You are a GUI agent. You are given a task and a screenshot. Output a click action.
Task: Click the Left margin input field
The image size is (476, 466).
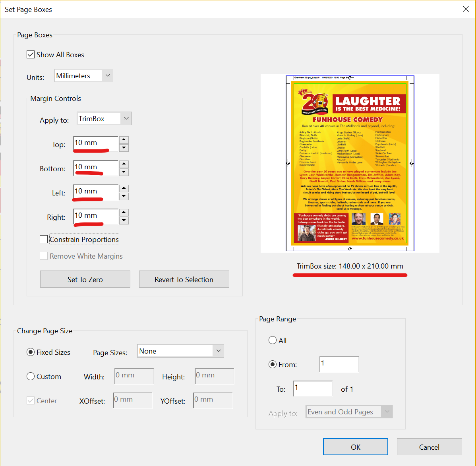pyautogui.click(x=96, y=192)
